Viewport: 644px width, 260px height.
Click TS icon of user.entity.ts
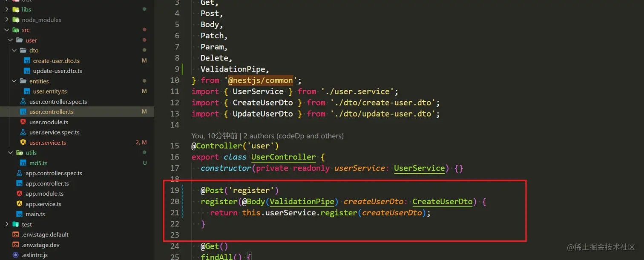pos(27,91)
